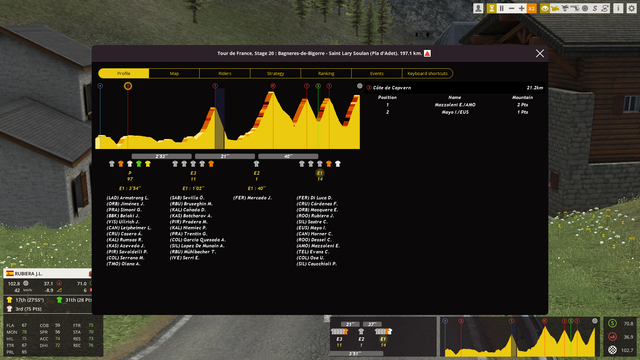The width and height of the screenshot is (640, 360).
Task: Open the settings gear icon
Action: (x=631, y=8)
